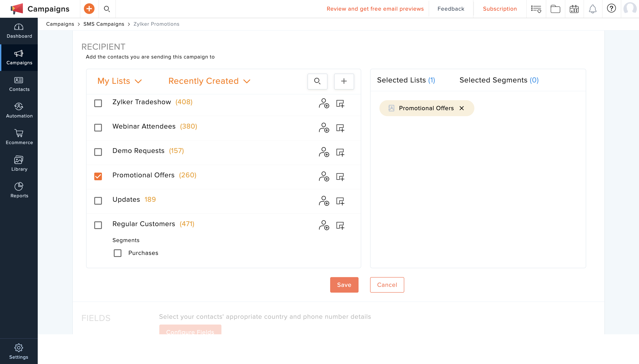Add contact to Webinar Attendees list
The height and width of the screenshot is (364, 639).
coord(324,128)
